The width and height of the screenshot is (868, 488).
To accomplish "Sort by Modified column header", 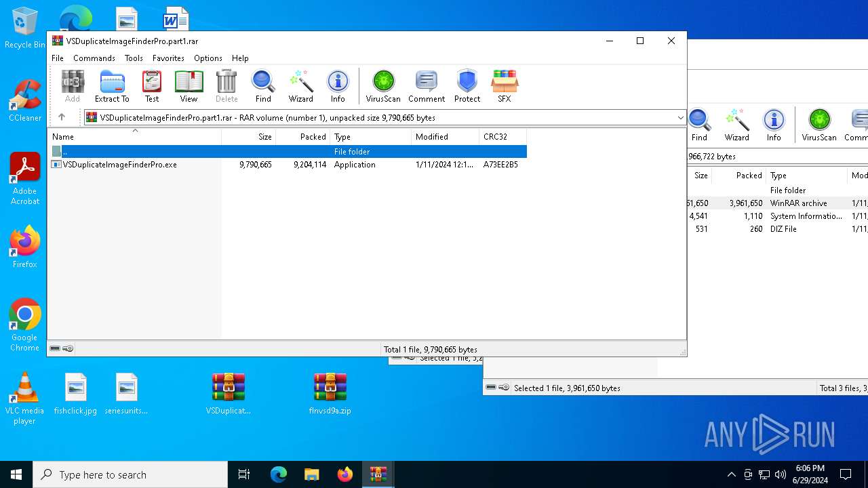I will click(x=446, y=136).
